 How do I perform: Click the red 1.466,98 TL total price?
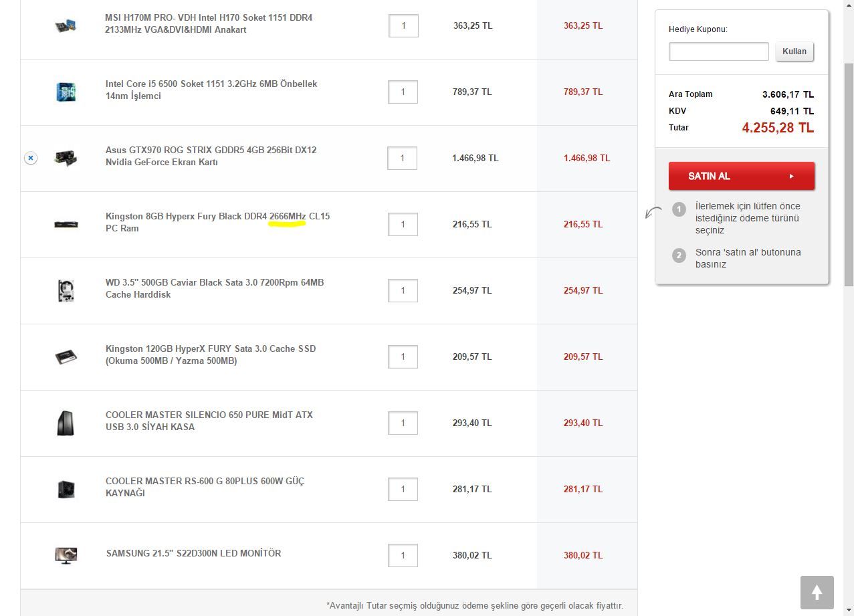[x=586, y=159]
